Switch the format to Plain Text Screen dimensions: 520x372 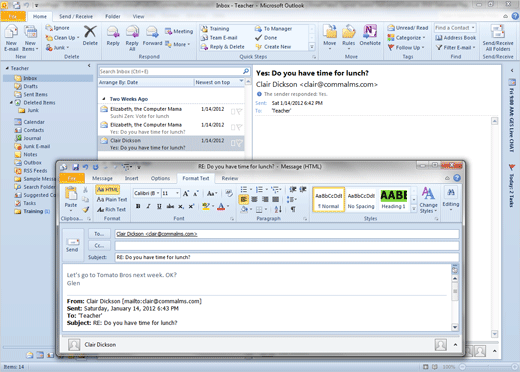[112, 199]
